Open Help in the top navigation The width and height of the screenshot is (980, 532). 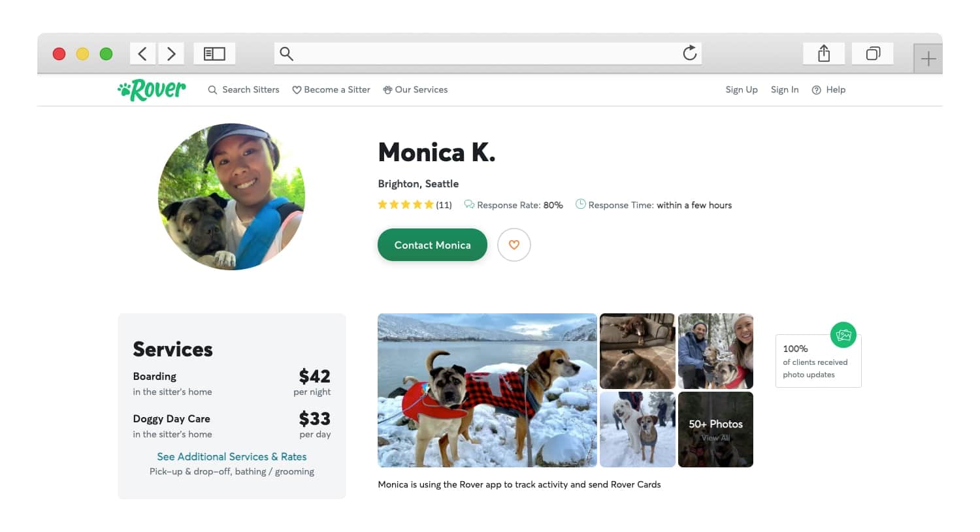point(828,90)
